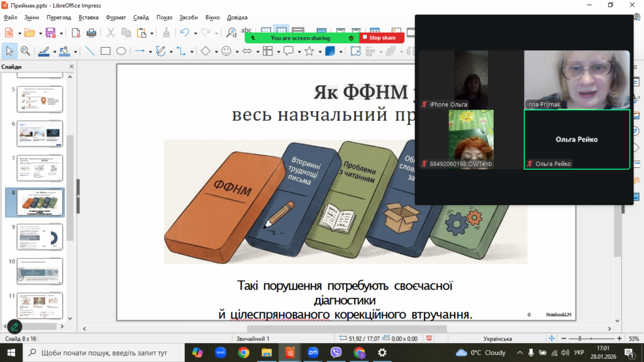Click the Undo arrow icon
The width and height of the screenshot is (644, 362).
pyautogui.click(x=185, y=33)
